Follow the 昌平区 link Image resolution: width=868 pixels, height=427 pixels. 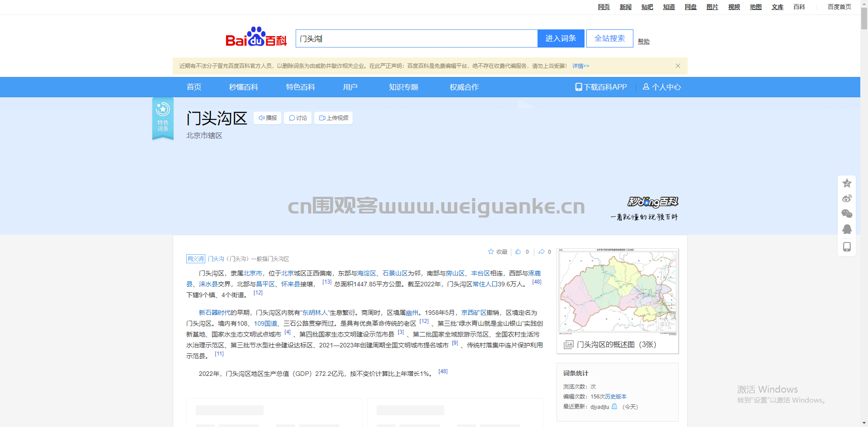coord(265,284)
